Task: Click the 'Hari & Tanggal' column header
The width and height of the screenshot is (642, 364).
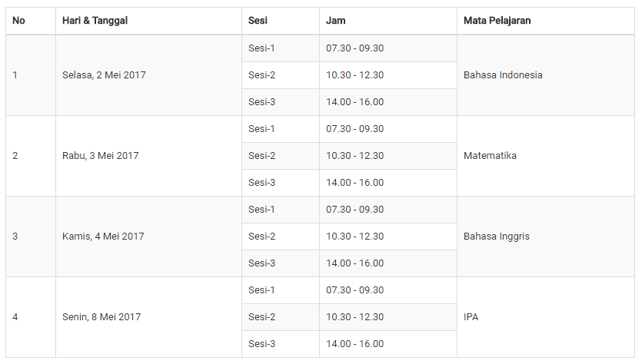Action: pyautogui.click(x=148, y=21)
